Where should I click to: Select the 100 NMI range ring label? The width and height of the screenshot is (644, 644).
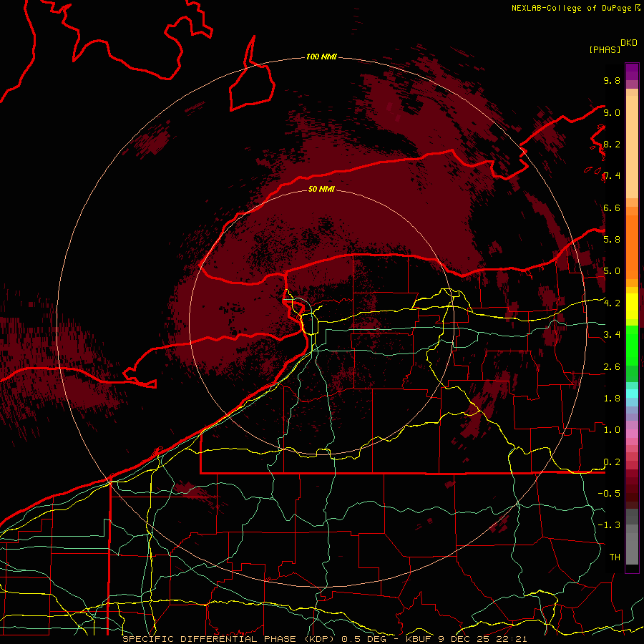coord(321,57)
